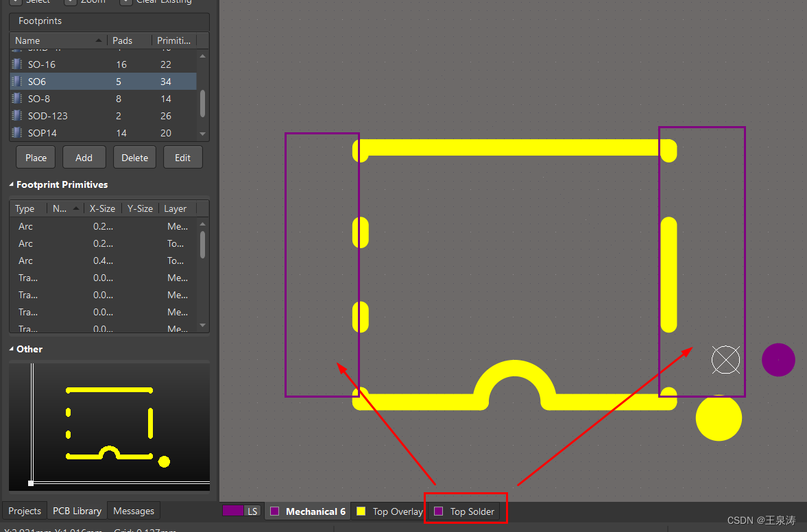The height and width of the screenshot is (532, 807).
Task: Click the footprint icon beside SO6
Action: coord(17,82)
